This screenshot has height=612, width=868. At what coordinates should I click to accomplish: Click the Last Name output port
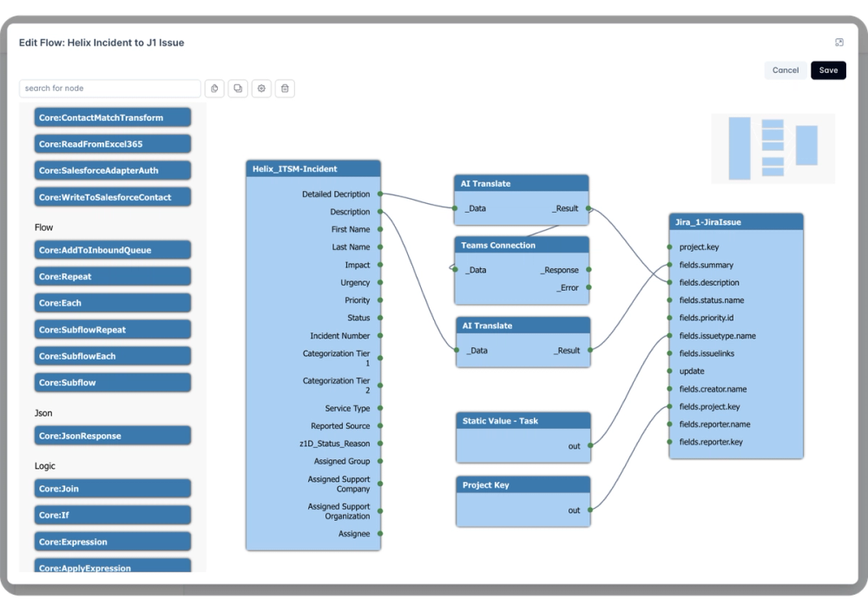tap(380, 247)
